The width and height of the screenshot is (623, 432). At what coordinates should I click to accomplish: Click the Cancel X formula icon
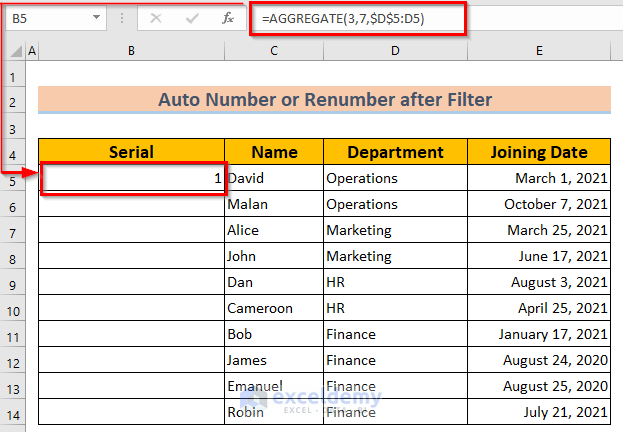click(x=156, y=18)
